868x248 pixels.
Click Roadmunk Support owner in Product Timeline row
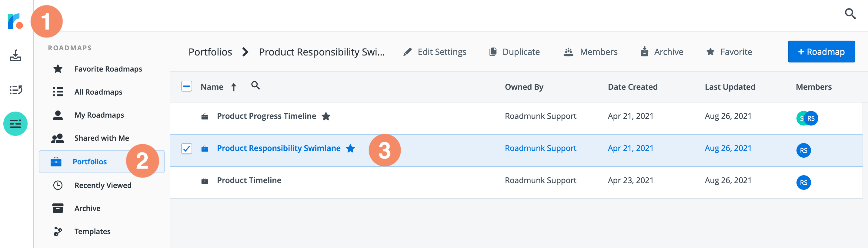pos(540,180)
